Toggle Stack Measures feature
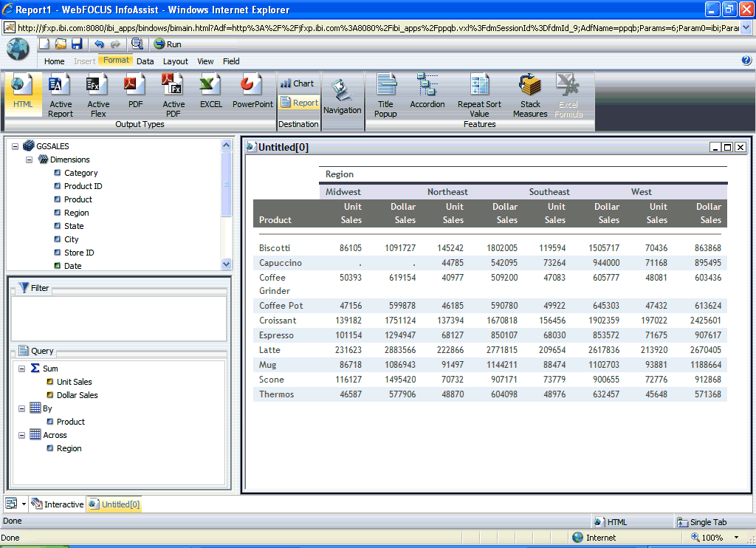 coord(530,95)
